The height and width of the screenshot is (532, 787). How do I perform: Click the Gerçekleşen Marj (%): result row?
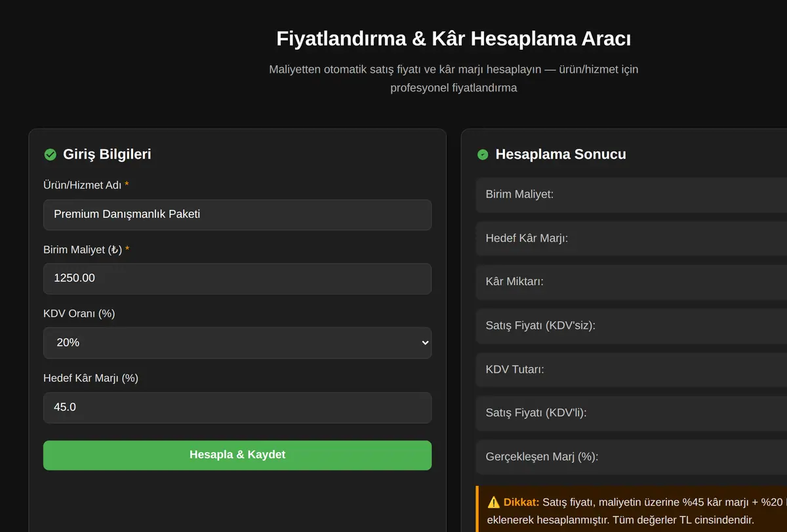click(632, 457)
